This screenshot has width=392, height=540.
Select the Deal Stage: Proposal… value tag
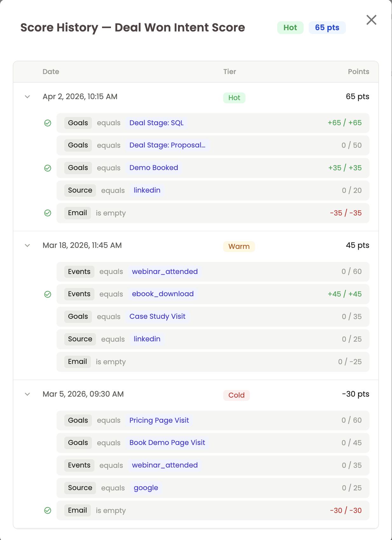168,145
